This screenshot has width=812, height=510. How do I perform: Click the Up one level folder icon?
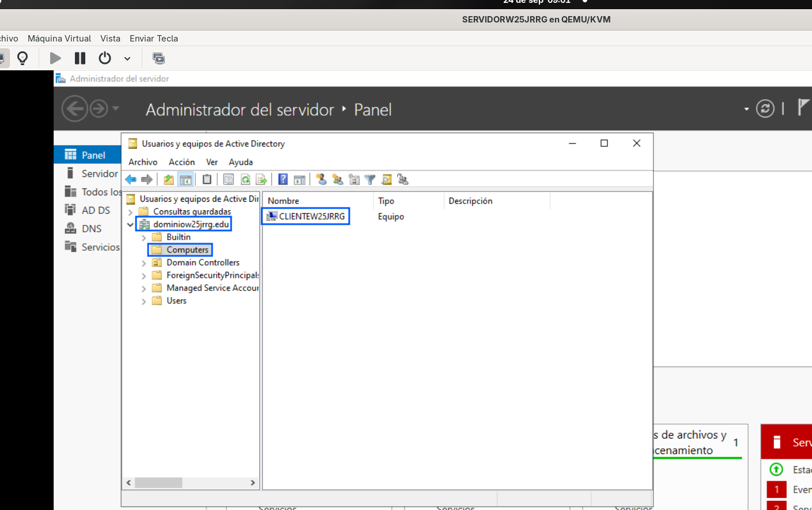(x=169, y=180)
